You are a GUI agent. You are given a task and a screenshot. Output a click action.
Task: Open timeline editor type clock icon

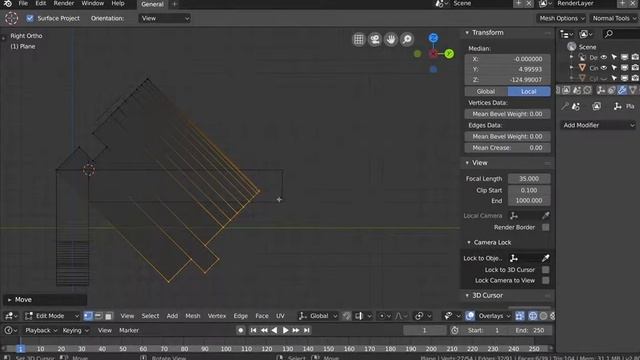point(11,330)
